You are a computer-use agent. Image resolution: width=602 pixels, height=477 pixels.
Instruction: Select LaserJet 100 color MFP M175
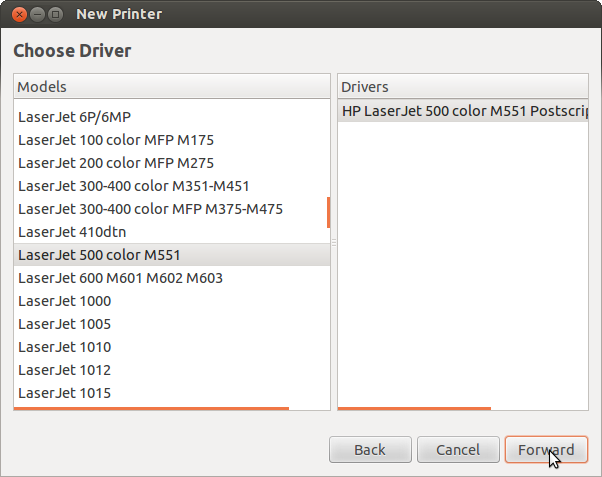[116, 140]
